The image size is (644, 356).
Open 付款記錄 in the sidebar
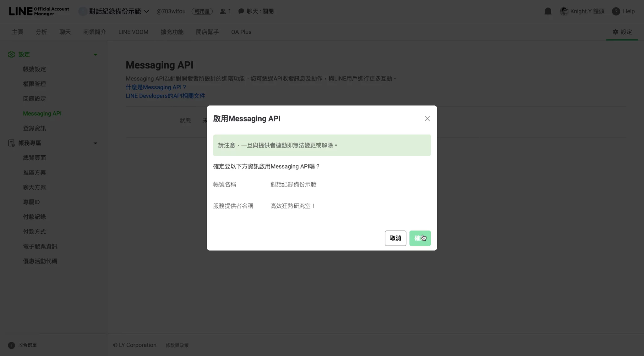pos(34,217)
